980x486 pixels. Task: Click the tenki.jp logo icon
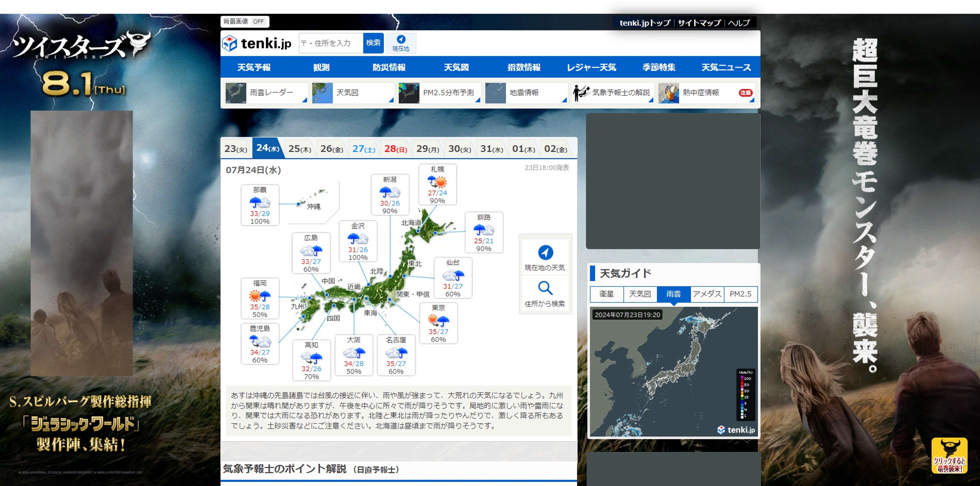(229, 43)
